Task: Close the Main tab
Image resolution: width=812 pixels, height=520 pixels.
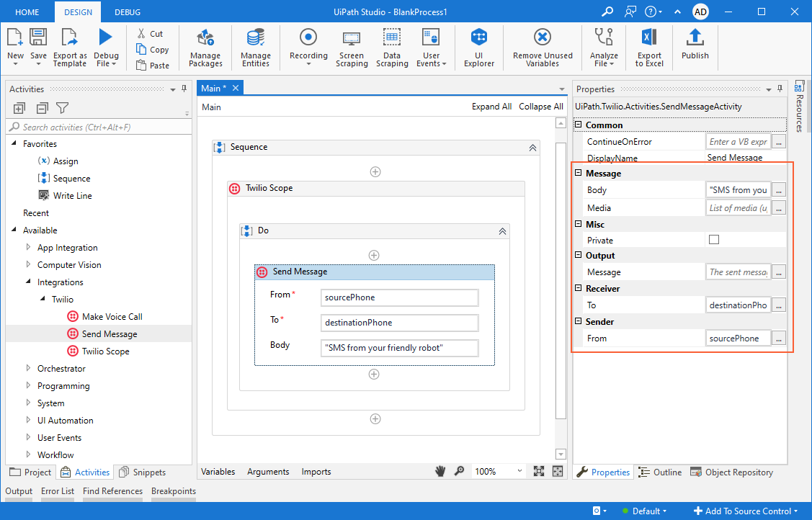Action: tap(235, 88)
